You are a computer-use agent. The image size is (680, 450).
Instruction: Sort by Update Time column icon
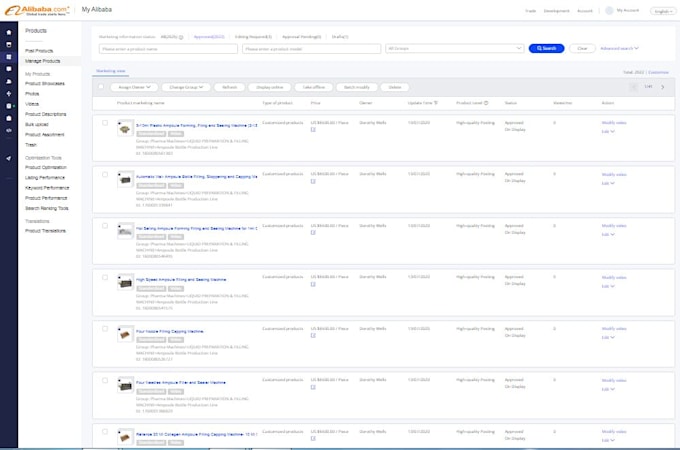pyautogui.click(x=436, y=103)
